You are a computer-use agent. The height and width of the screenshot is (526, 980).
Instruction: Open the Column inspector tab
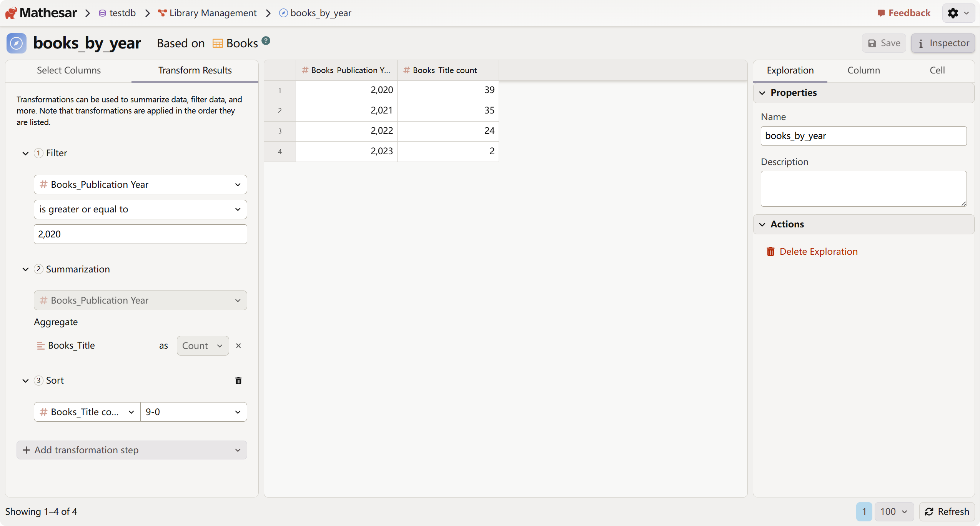[864, 70]
